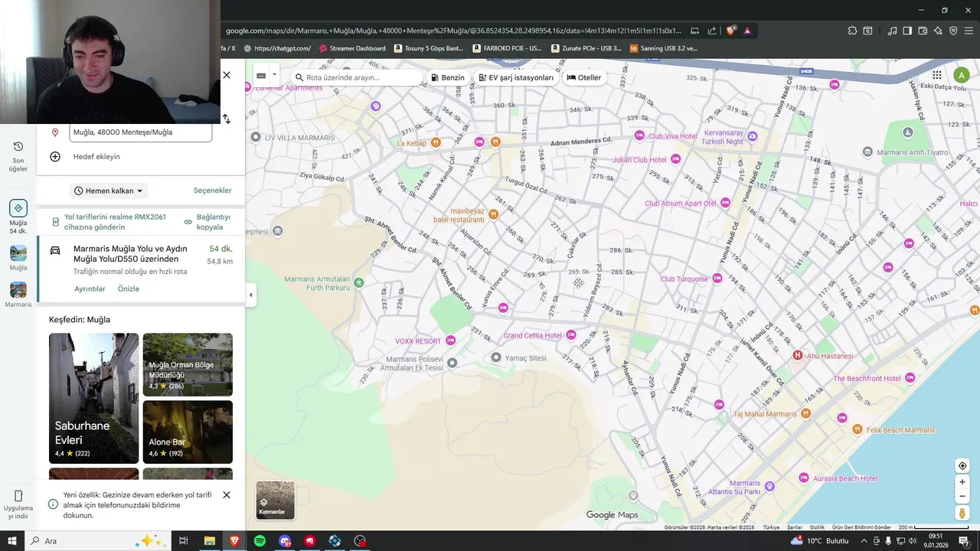Open the Tosuny 5 Gbps bookmark
This screenshot has height=551, width=980.
(429, 48)
